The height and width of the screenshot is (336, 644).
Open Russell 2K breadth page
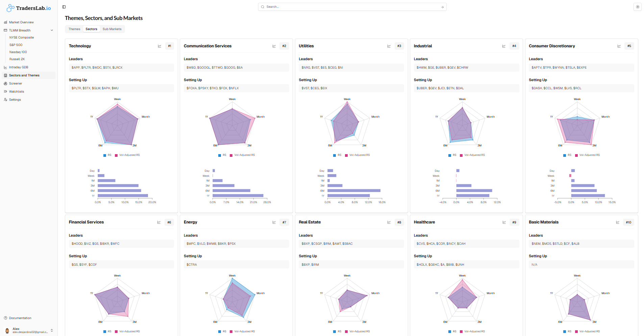[x=17, y=59]
